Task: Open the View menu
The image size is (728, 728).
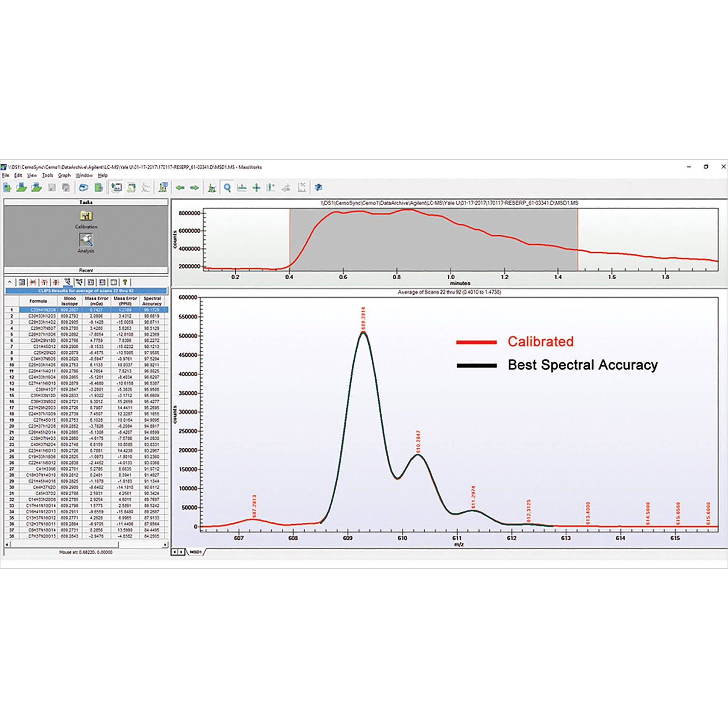Action: coord(32,175)
